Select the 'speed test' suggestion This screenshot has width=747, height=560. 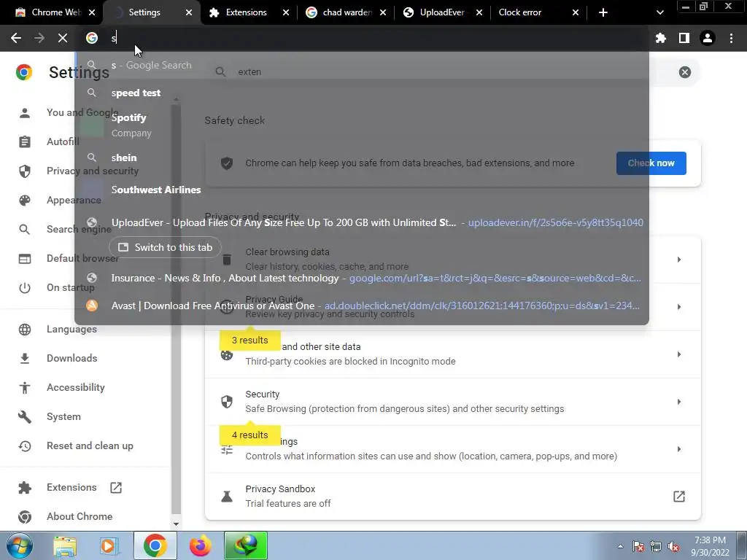[362, 93]
